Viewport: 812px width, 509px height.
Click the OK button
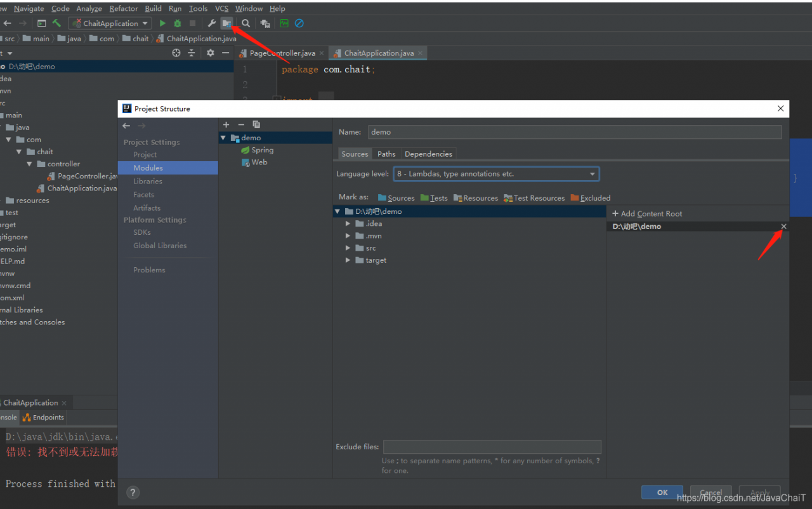click(662, 492)
